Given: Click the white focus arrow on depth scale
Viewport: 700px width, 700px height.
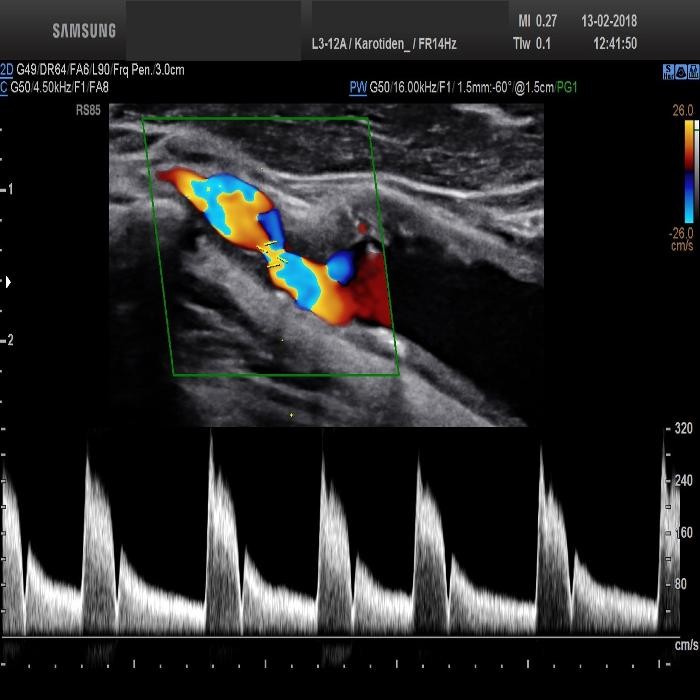Looking at the screenshot, I should tap(9, 283).
